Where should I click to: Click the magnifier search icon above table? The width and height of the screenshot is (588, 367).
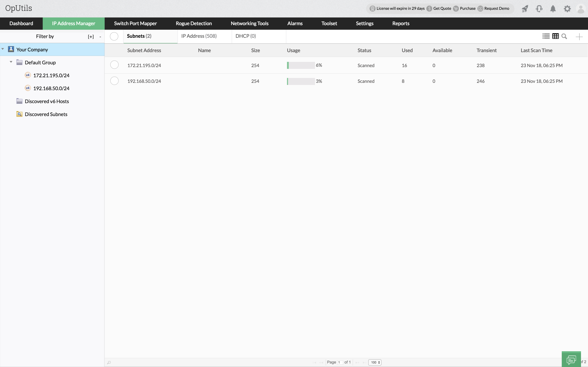[x=564, y=36]
